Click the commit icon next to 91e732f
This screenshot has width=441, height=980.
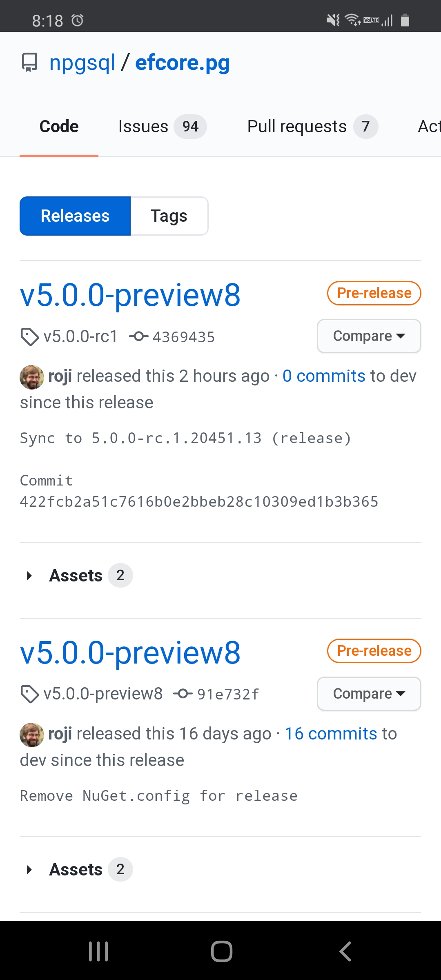(x=184, y=693)
